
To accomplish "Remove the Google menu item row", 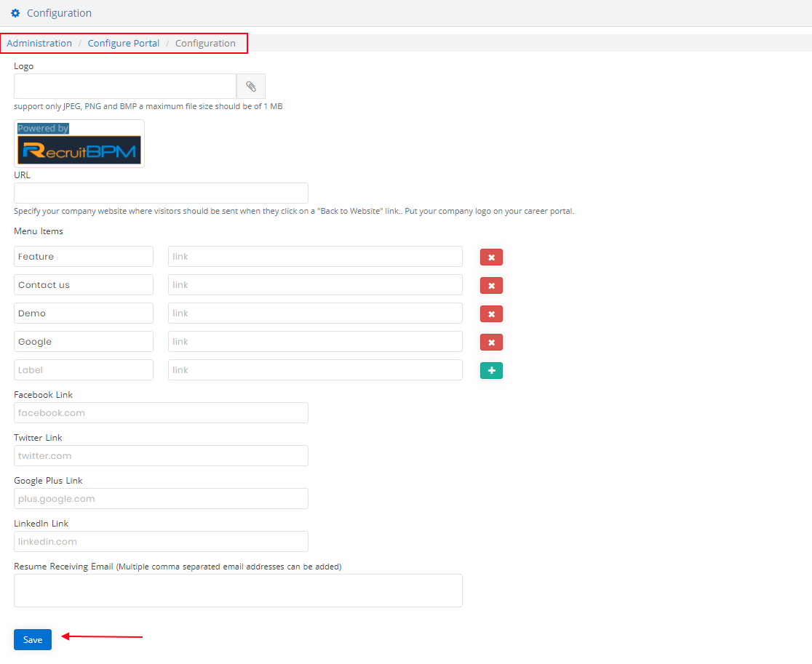I will coord(491,342).
